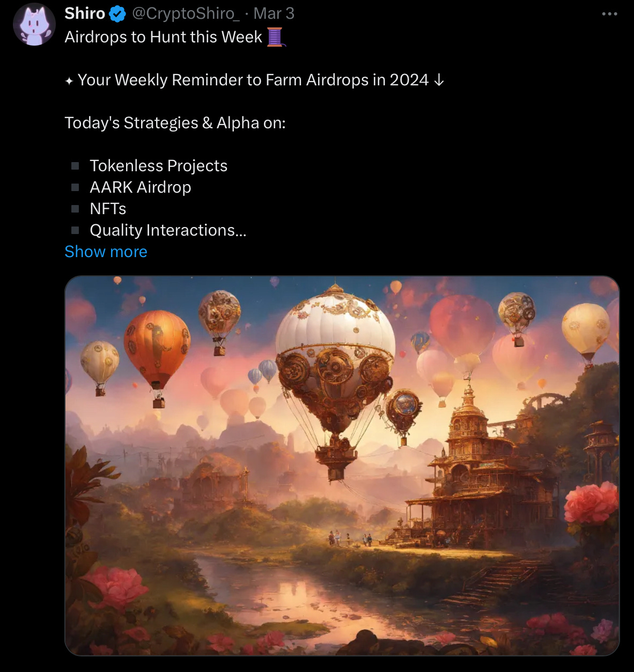Open the Mar 3 timestamp

[274, 13]
